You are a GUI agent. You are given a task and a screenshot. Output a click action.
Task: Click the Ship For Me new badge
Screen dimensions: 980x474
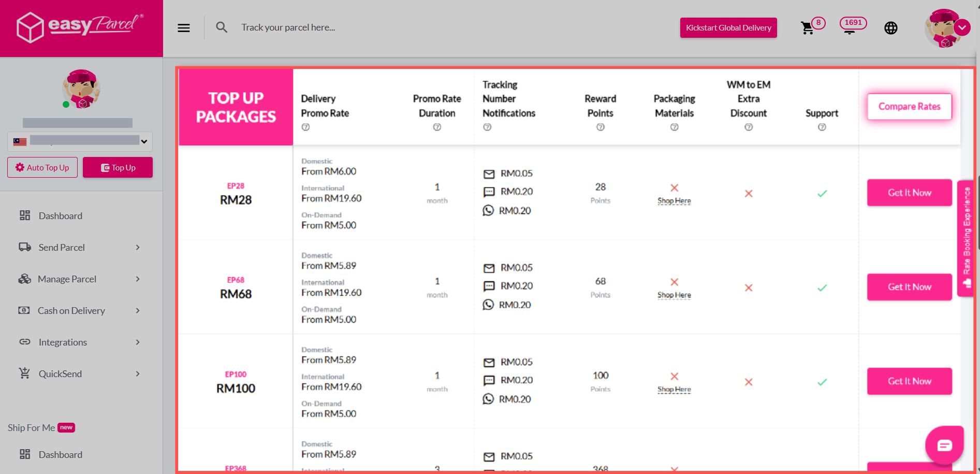(66, 427)
